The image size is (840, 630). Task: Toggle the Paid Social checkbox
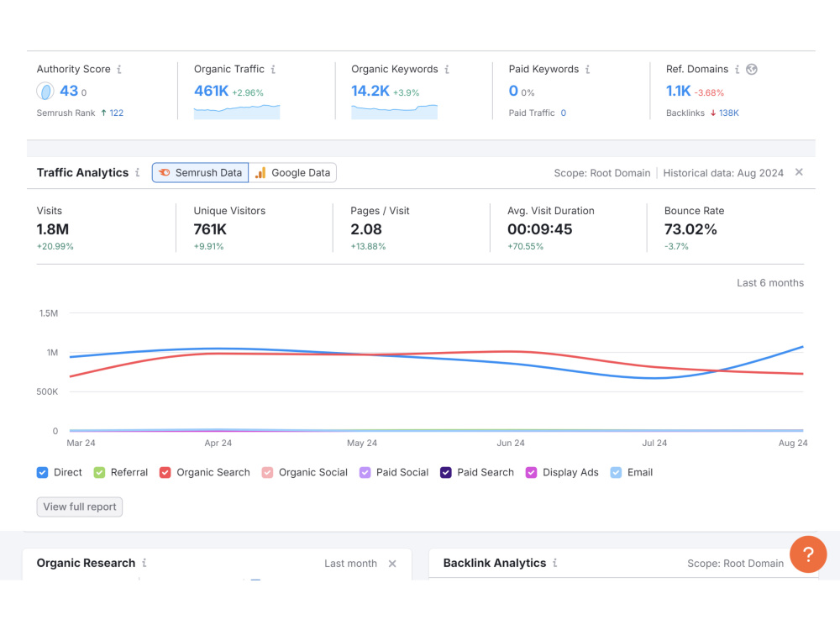tap(365, 472)
